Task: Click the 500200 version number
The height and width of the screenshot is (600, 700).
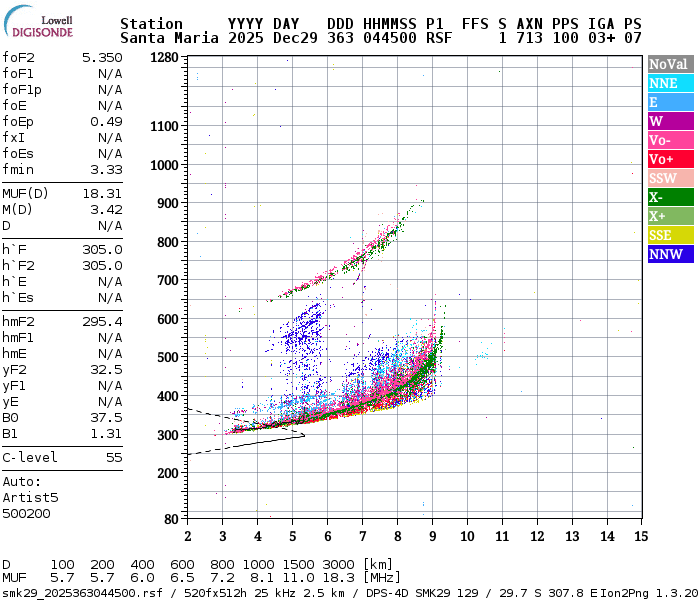Action: click(26, 514)
